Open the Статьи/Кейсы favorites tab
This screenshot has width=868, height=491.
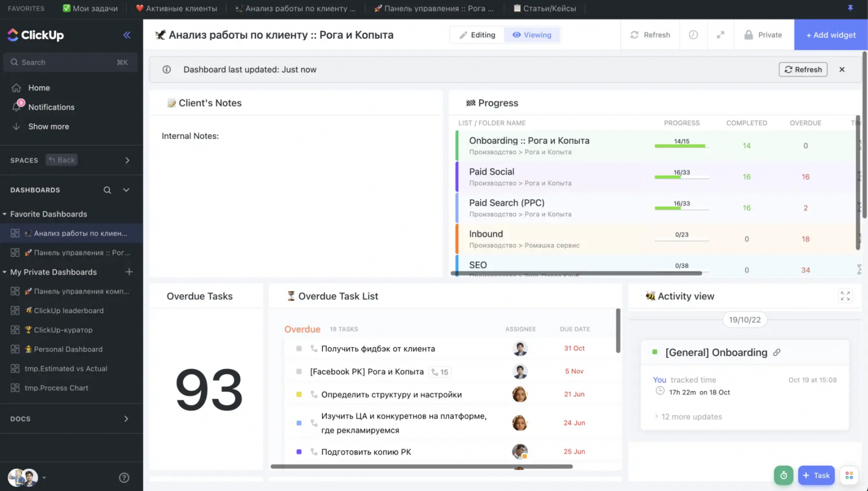545,8
